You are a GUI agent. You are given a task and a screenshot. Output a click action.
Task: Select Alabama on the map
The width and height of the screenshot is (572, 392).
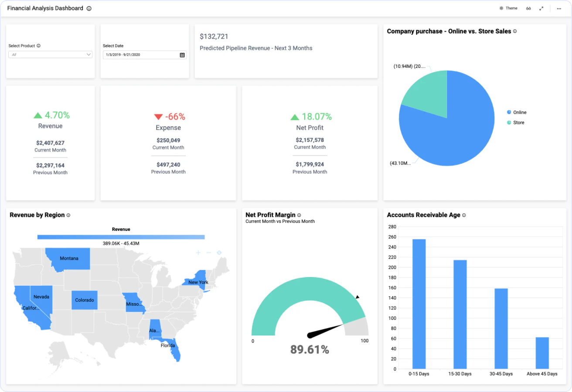pos(154,330)
